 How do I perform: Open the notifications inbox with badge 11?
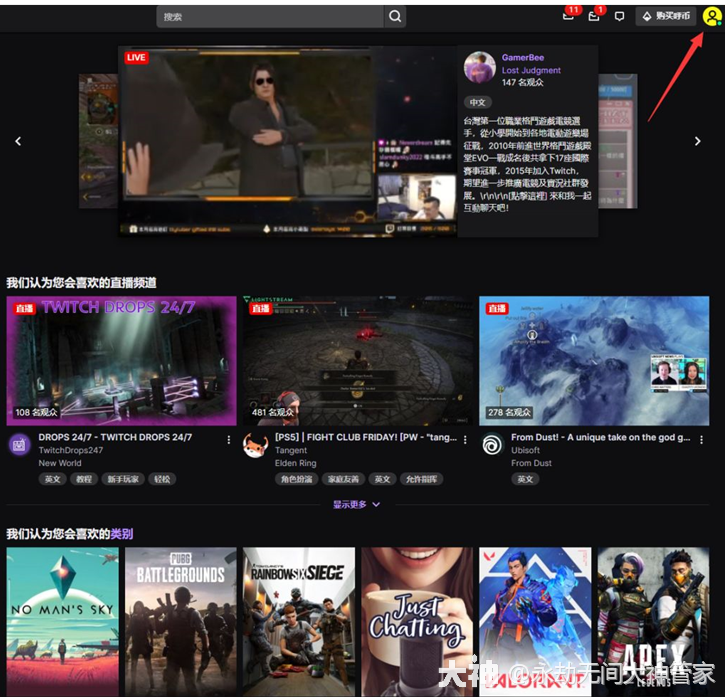[x=568, y=16]
